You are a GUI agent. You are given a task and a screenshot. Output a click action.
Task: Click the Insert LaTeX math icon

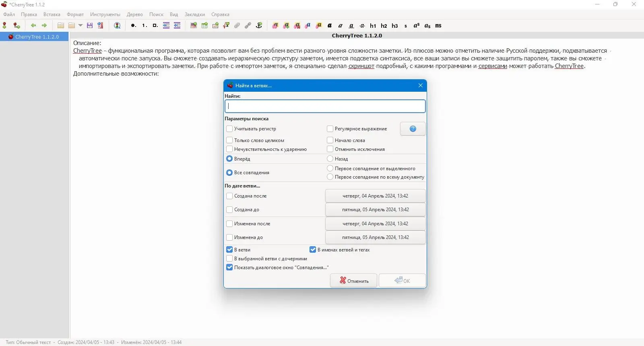(226, 25)
